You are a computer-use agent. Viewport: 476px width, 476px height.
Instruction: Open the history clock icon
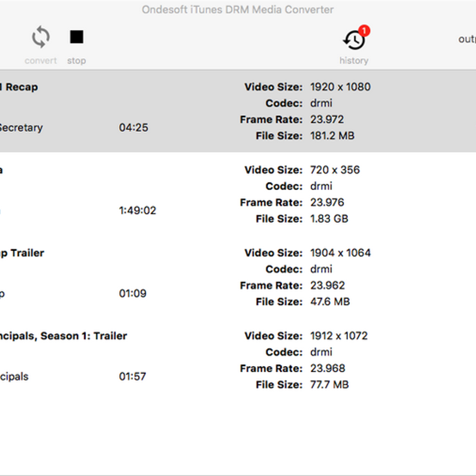pos(354,40)
